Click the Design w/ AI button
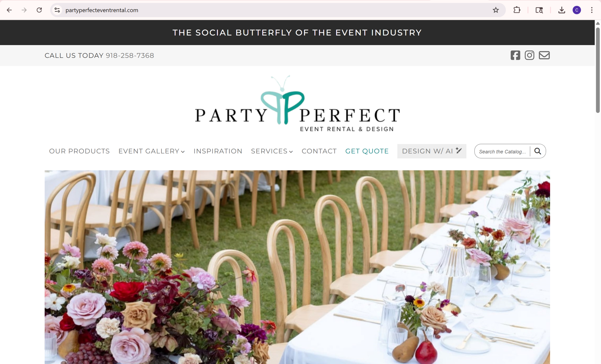This screenshot has height=364, width=601. click(432, 151)
